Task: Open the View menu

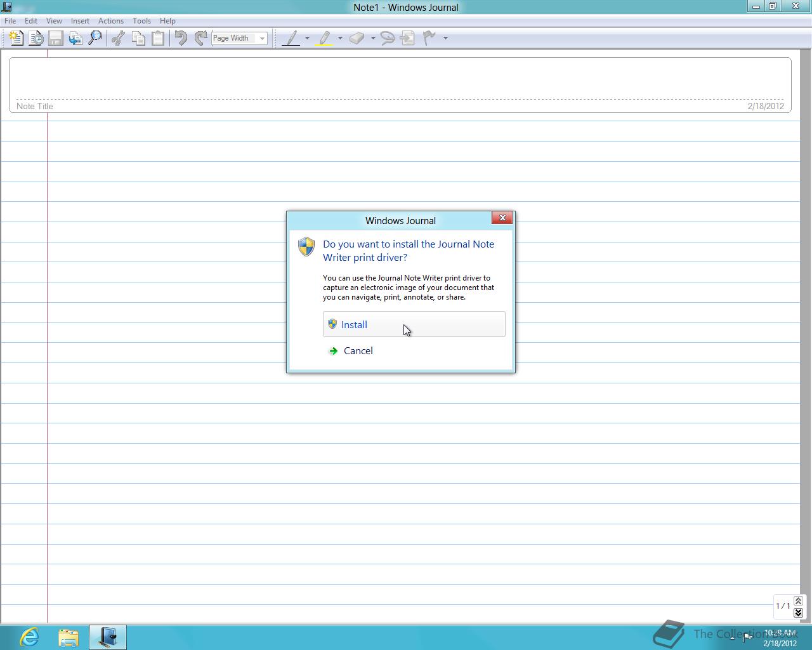Action: click(x=54, y=21)
